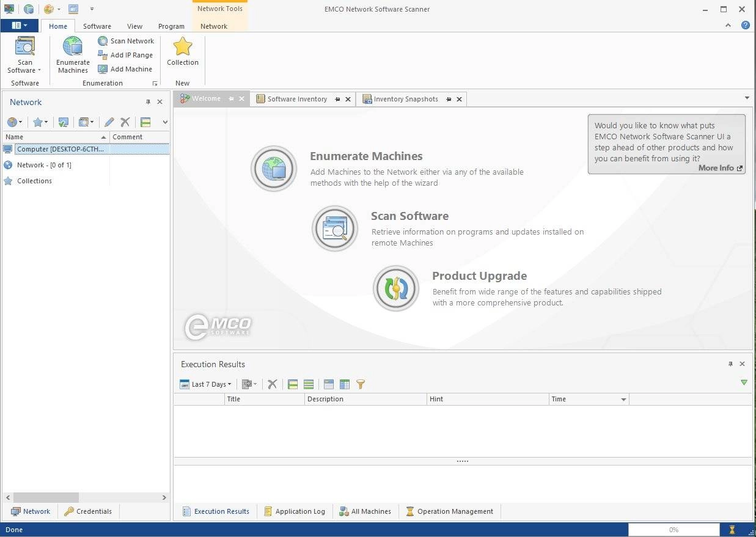Click Add IP Range in the ribbon

[x=125, y=55]
